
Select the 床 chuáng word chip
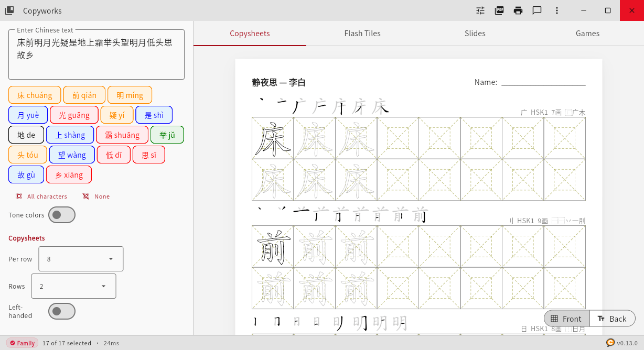pyautogui.click(x=34, y=95)
